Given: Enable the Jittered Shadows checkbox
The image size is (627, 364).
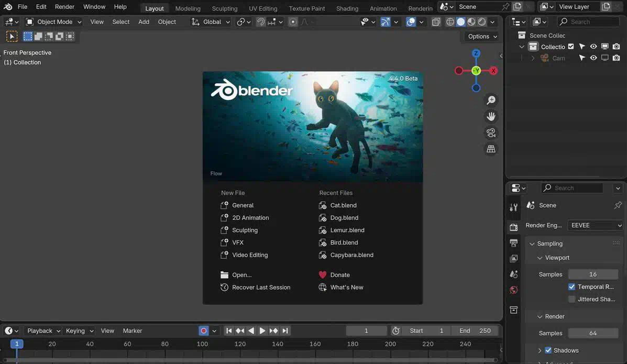Looking at the screenshot, I should click(x=571, y=299).
